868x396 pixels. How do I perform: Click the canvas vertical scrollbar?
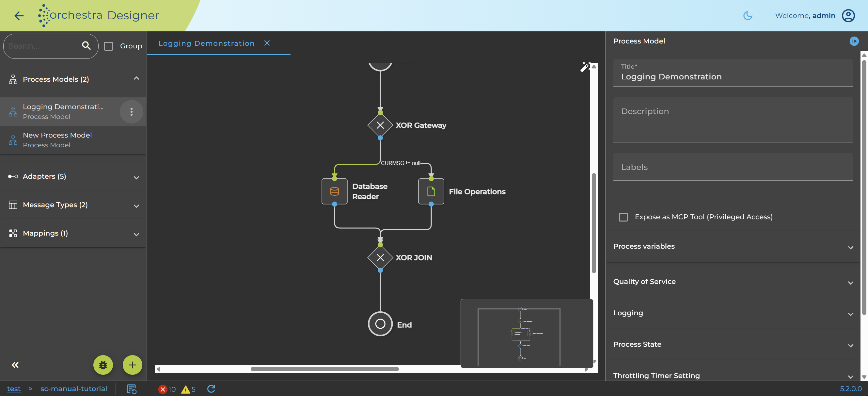click(x=594, y=223)
